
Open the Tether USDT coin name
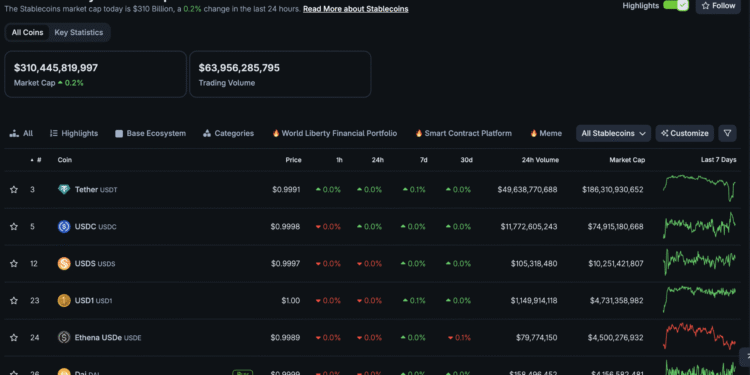[x=96, y=189]
